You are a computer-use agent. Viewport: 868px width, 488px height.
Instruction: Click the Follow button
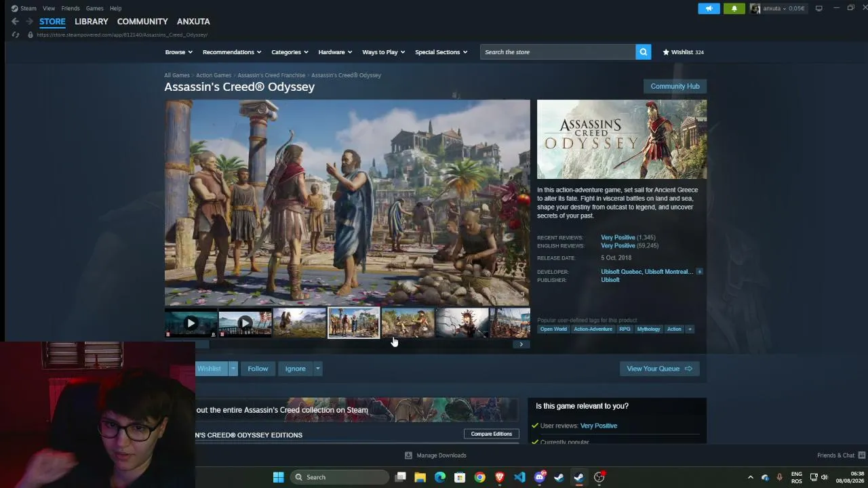click(258, 369)
